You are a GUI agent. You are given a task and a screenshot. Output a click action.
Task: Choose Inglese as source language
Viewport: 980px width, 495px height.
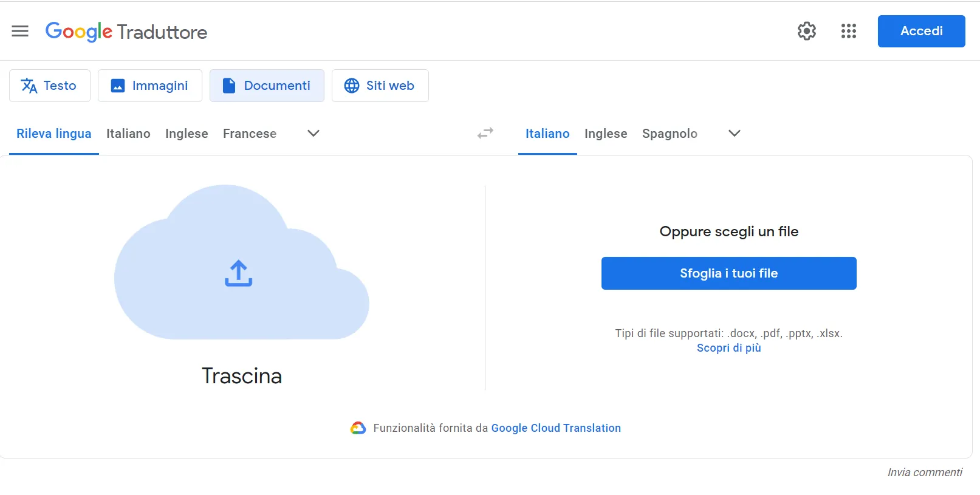[x=187, y=134]
